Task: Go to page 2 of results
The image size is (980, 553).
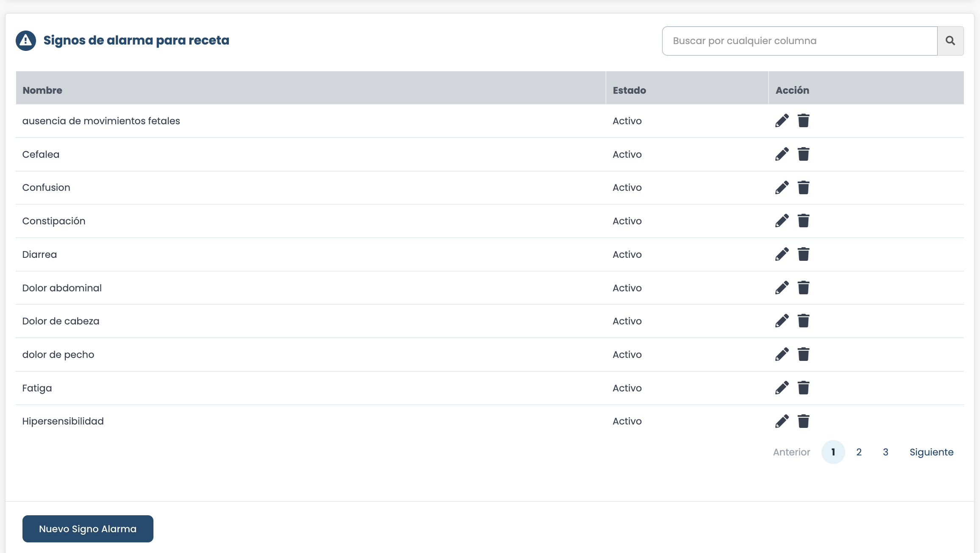Action: point(859,452)
